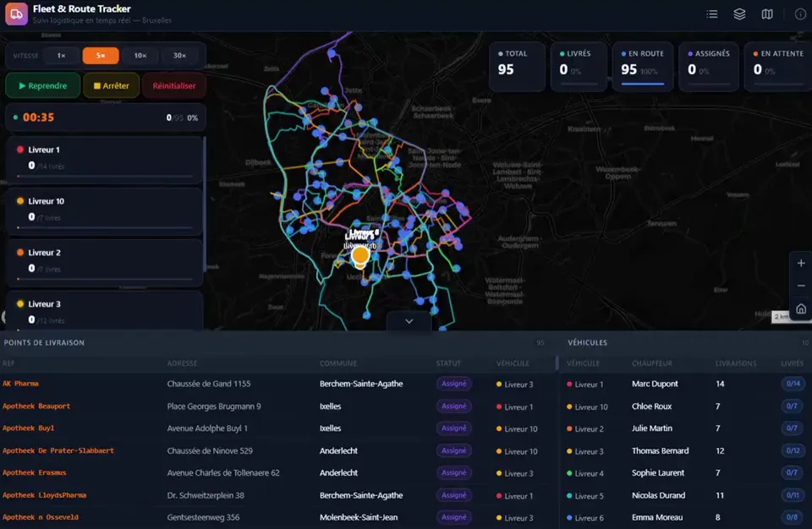Click Assigné badge in the AK Pharma row

click(453, 384)
